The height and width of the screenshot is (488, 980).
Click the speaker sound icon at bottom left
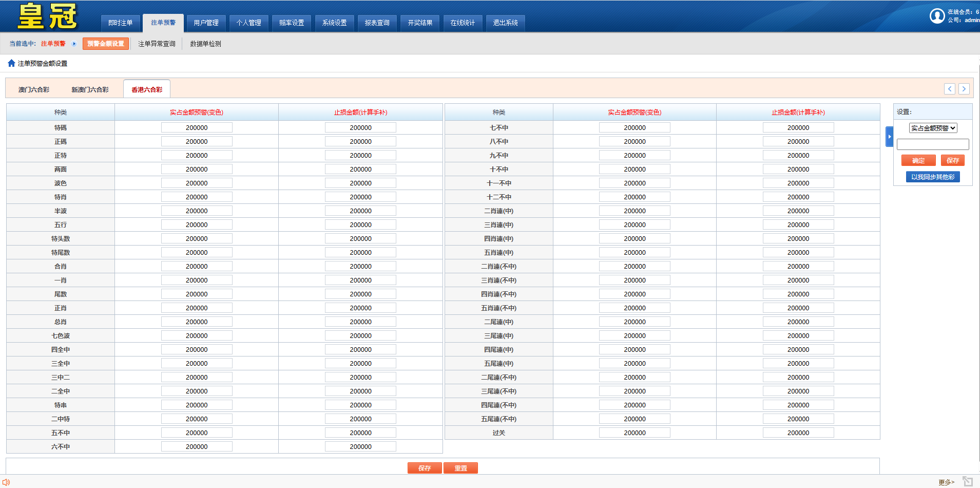(x=6, y=482)
